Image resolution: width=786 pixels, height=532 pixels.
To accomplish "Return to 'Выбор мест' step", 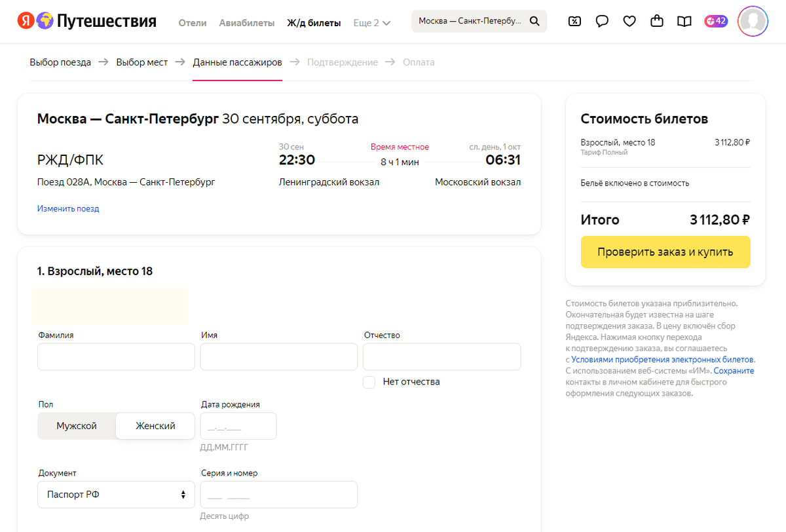I will point(142,62).
